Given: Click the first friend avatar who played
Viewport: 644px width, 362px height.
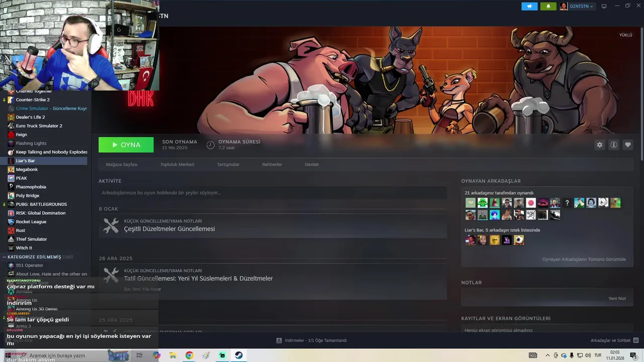Looking at the screenshot, I should tap(470, 203).
